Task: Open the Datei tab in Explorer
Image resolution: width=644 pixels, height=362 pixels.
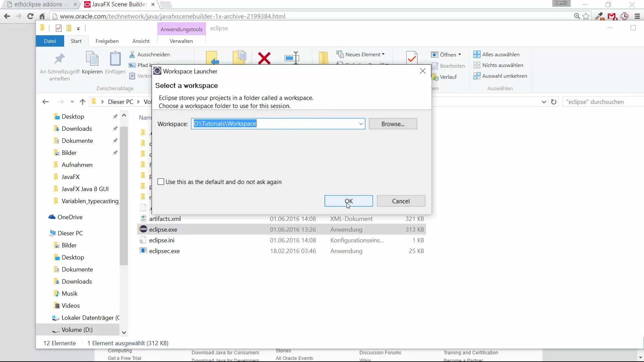Action: [50, 41]
